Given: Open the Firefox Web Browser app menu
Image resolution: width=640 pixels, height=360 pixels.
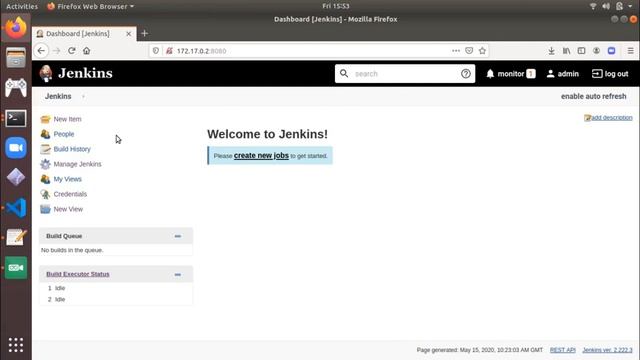Looking at the screenshot, I should [x=91, y=6].
